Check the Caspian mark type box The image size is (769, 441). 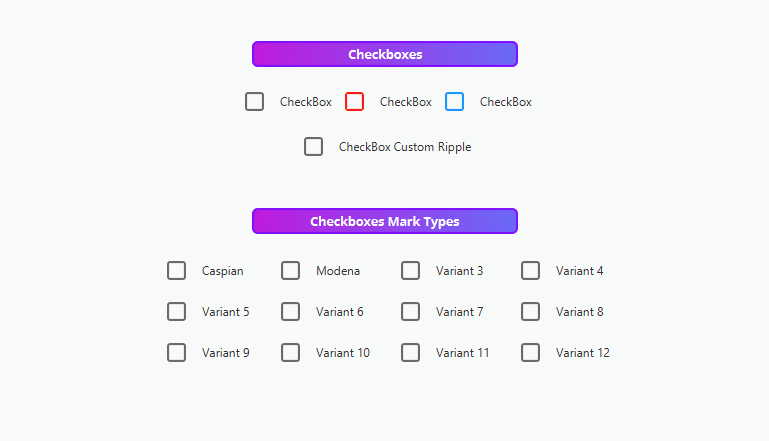click(x=177, y=271)
